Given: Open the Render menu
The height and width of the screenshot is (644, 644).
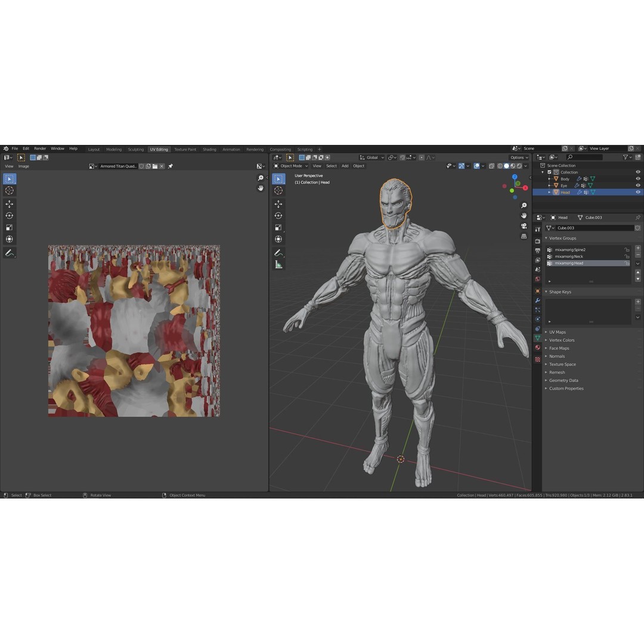Looking at the screenshot, I should (40, 148).
